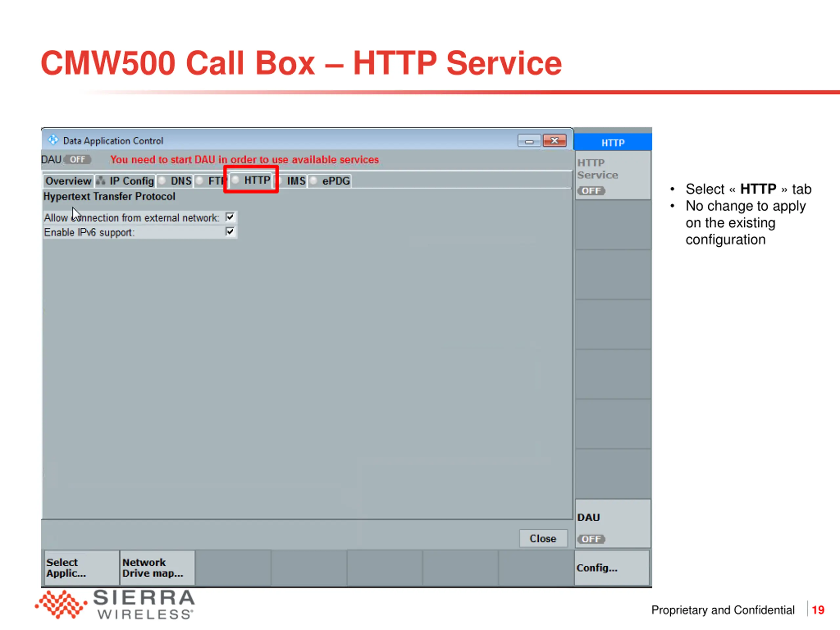Click the Sierra Wireless logo
The height and width of the screenshot is (630, 840).
click(x=115, y=604)
